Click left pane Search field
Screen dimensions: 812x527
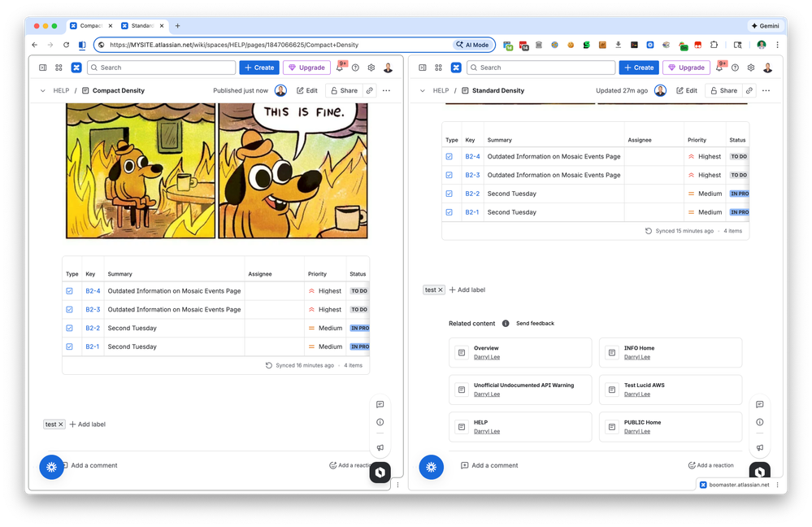pos(162,68)
